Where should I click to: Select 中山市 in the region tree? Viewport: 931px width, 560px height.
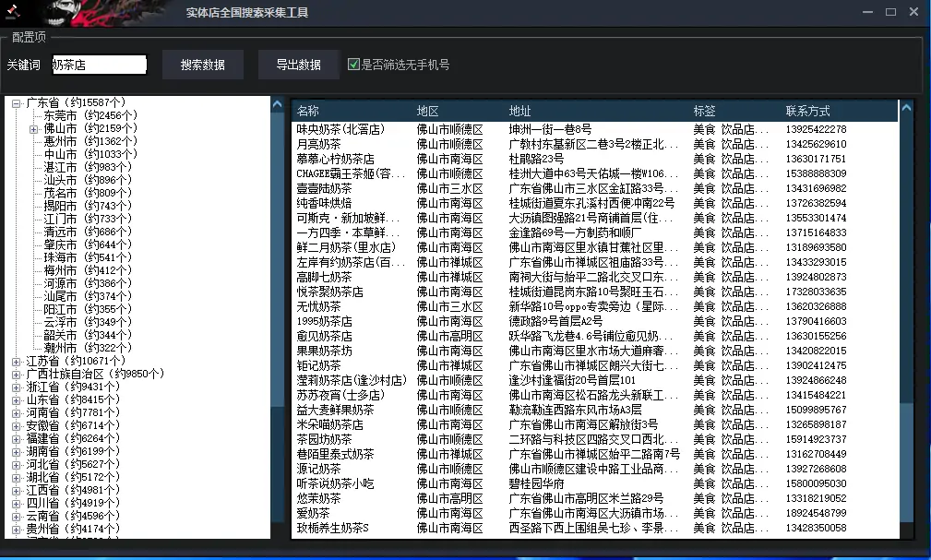(x=90, y=154)
